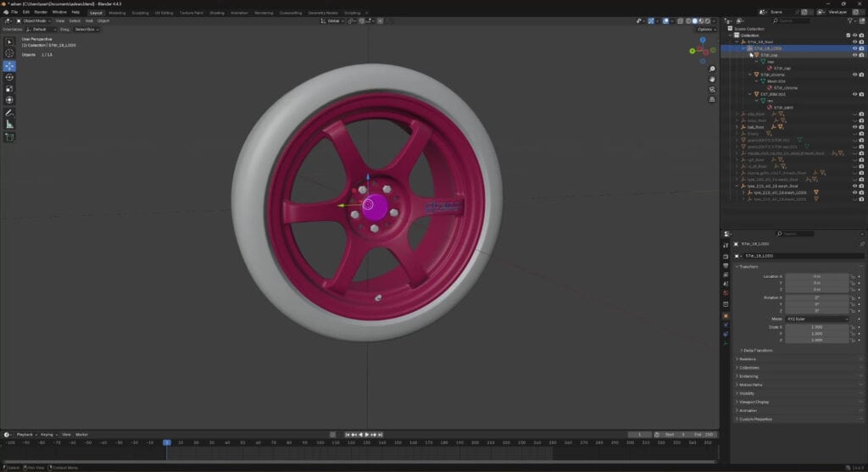Open the World properties tab
Viewport: 868px width, 472px height.
pos(726,293)
